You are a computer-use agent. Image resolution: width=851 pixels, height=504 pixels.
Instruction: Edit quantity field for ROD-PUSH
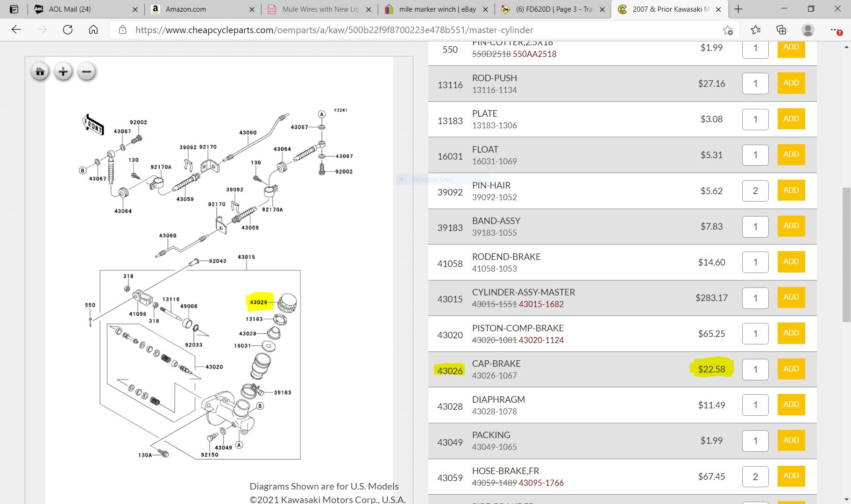[x=755, y=84]
